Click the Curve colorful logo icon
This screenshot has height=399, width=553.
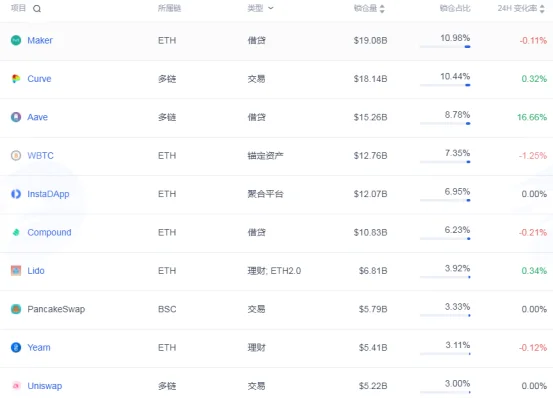pos(16,79)
